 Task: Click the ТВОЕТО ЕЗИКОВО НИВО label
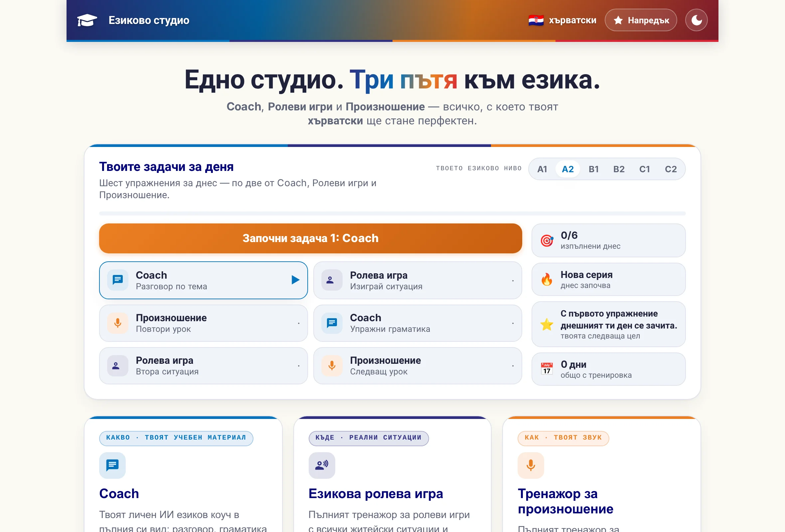click(479, 168)
